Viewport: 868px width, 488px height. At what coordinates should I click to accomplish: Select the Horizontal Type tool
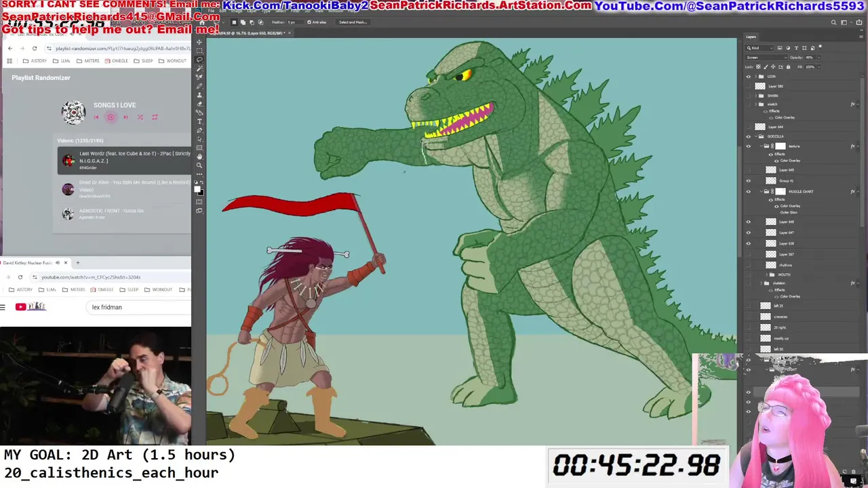(x=199, y=121)
